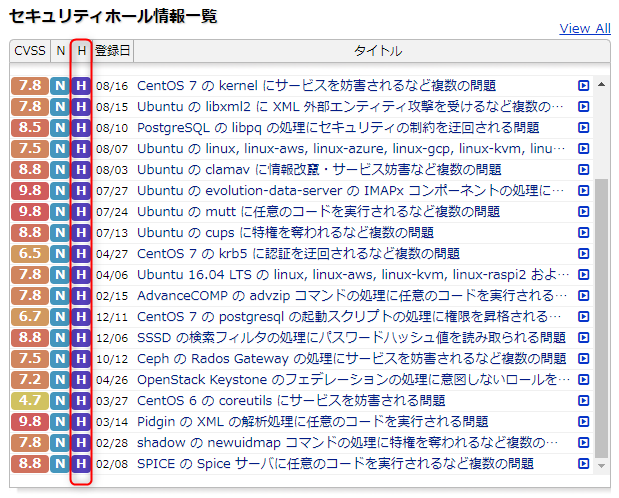
Task: Sort by the タイトル column header
Action: (x=377, y=51)
